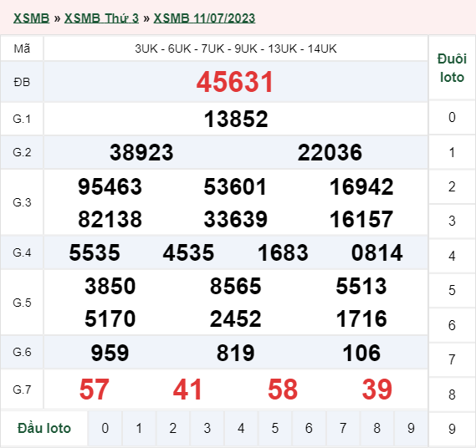Click the G.3 number 82138
Screen dimensions: 476x448
point(110,219)
